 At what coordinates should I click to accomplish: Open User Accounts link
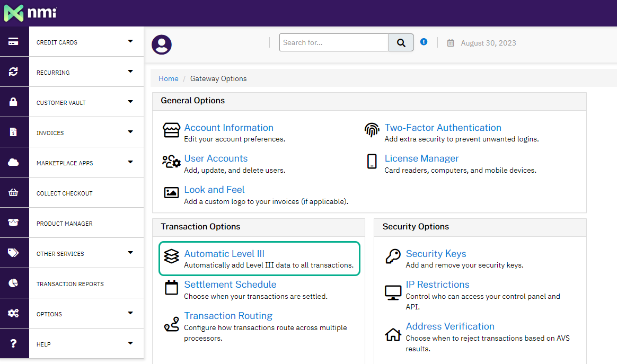click(216, 158)
